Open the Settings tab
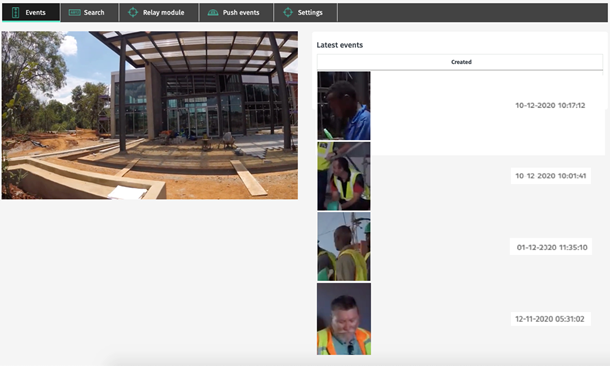Screen dimensions: 610x366 pos(306,12)
